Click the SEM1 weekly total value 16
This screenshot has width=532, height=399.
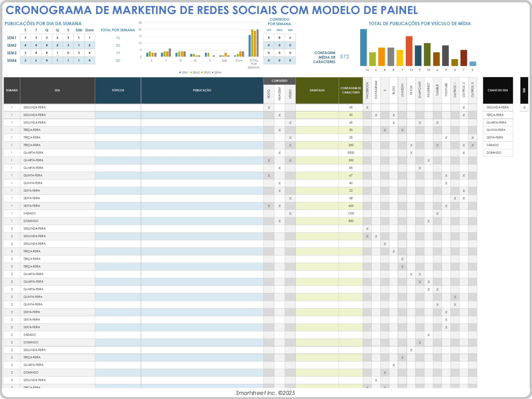[x=118, y=38]
